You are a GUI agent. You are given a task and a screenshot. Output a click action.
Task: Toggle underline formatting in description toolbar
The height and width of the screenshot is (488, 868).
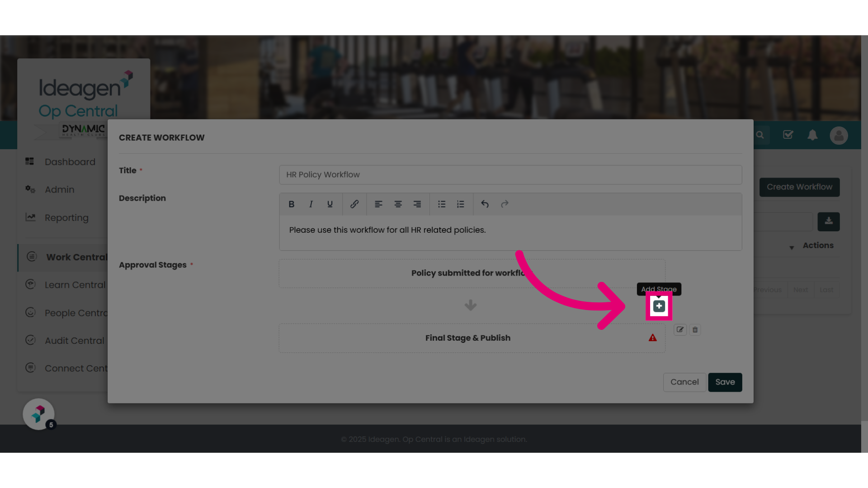click(330, 204)
